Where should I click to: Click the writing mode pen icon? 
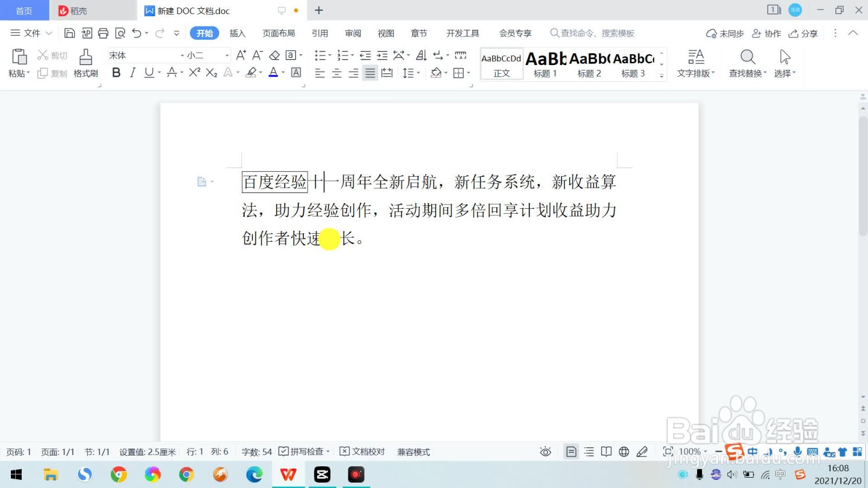coord(642,452)
